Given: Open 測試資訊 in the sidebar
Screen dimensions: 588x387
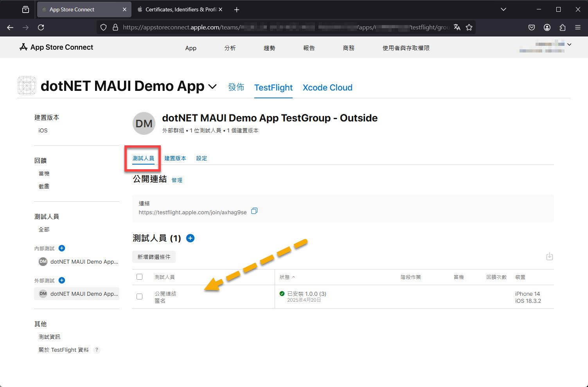Looking at the screenshot, I should [x=49, y=337].
